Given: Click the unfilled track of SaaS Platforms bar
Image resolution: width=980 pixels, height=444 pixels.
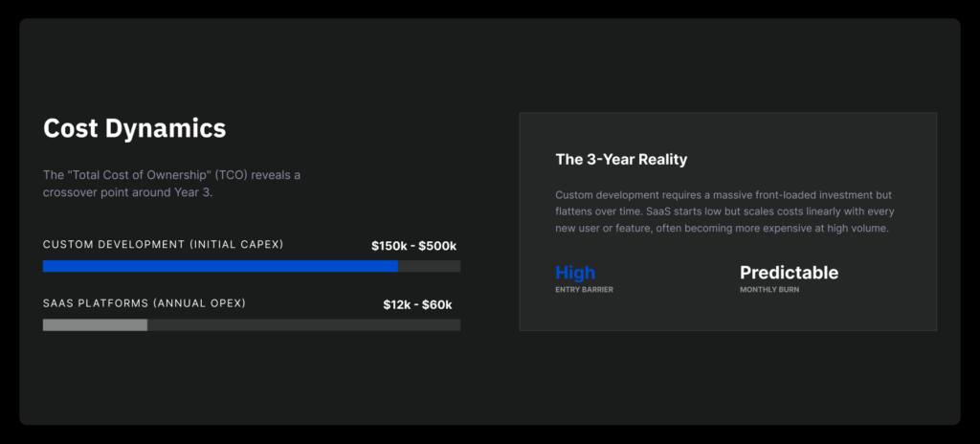Looking at the screenshot, I should point(303,325).
